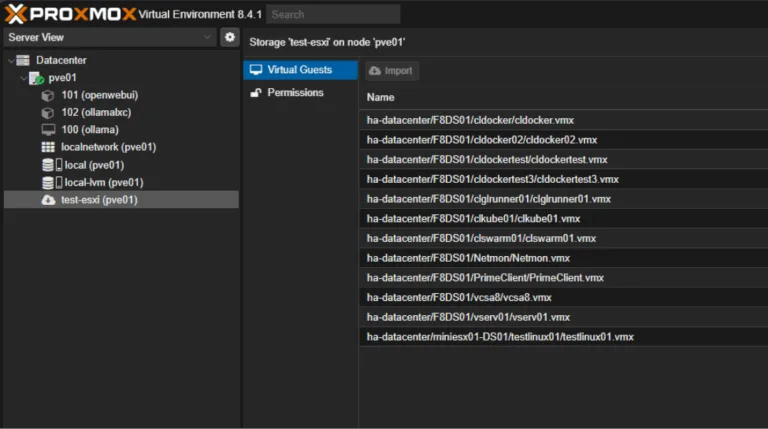This screenshot has width=768, height=429.
Task: Click the local storage disk icon
Action: pyautogui.click(x=52, y=165)
